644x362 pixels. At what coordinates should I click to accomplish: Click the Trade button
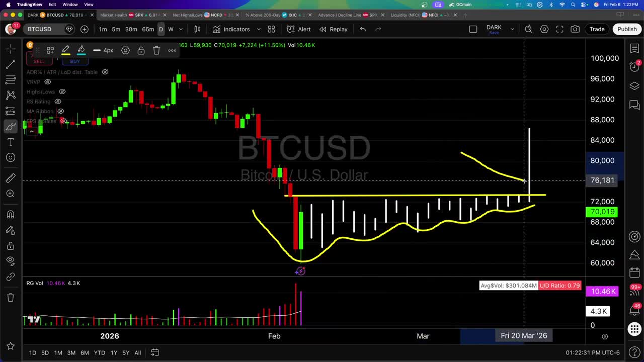597,29
